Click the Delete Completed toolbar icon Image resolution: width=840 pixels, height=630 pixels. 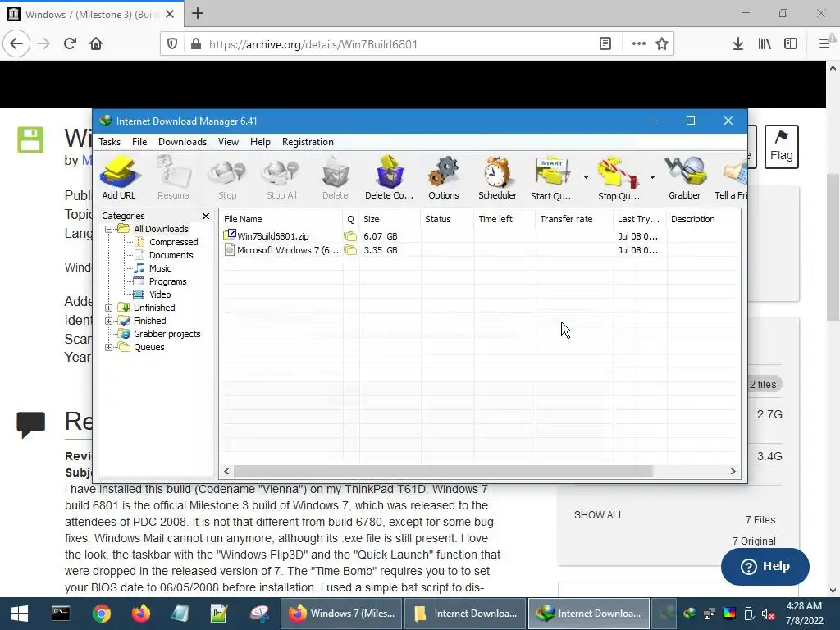coord(390,178)
